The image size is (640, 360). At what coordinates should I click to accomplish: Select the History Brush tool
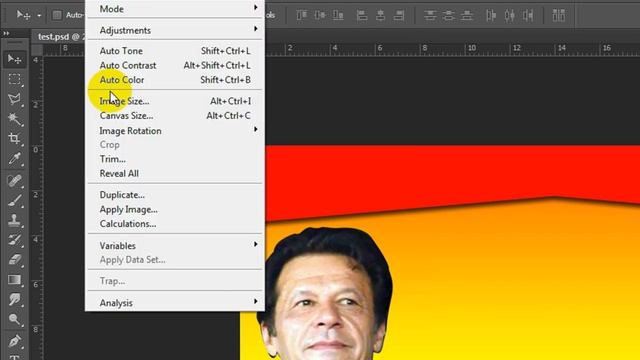(14, 240)
